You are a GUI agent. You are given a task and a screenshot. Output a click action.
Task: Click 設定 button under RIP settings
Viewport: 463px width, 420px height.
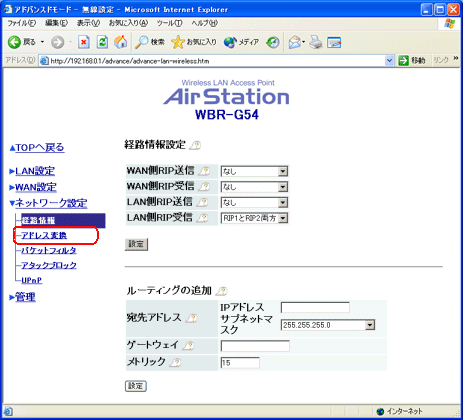[x=136, y=244]
